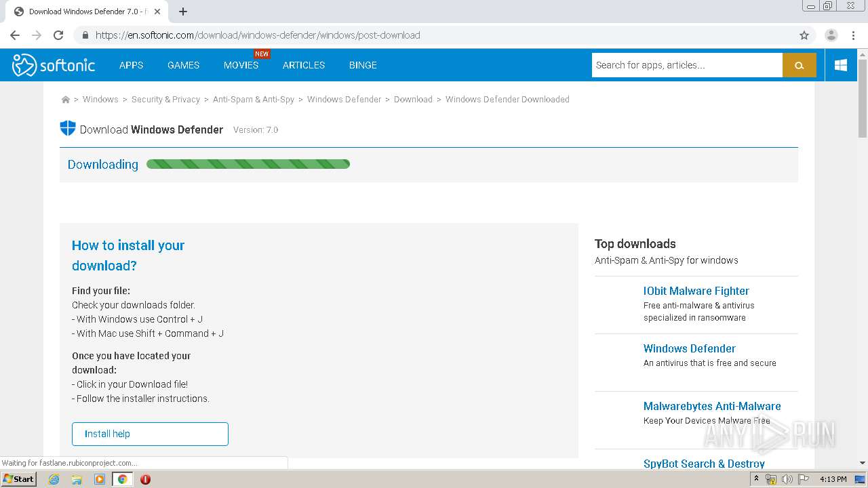Click the 'Downloading' label
The image size is (868, 488).
tap(103, 164)
